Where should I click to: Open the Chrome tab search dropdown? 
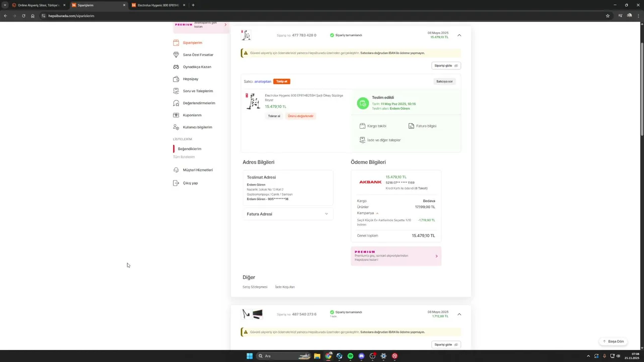[x=6, y=5]
